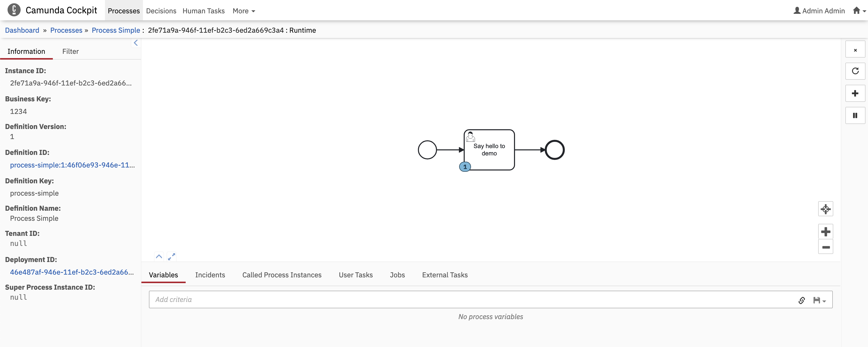This screenshot has height=347, width=868.
Task: Click the retry/refresh job icon button
Action: pyautogui.click(x=855, y=71)
